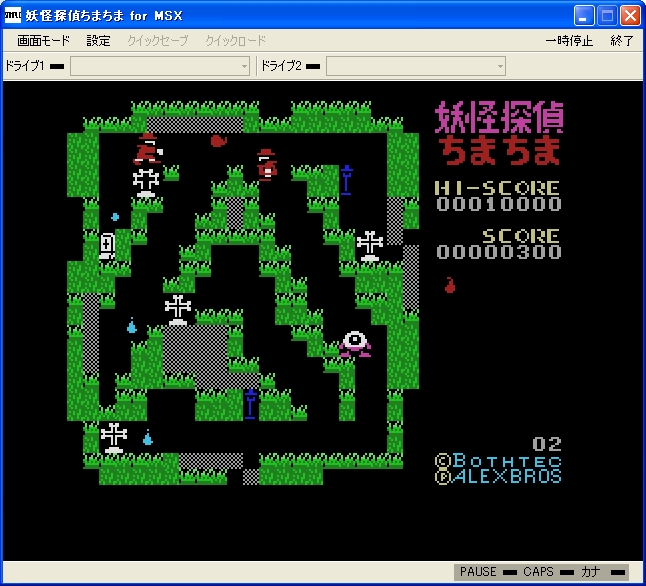Click the blue lamppost near top right
This screenshot has height=586, width=646.
[x=346, y=180]
